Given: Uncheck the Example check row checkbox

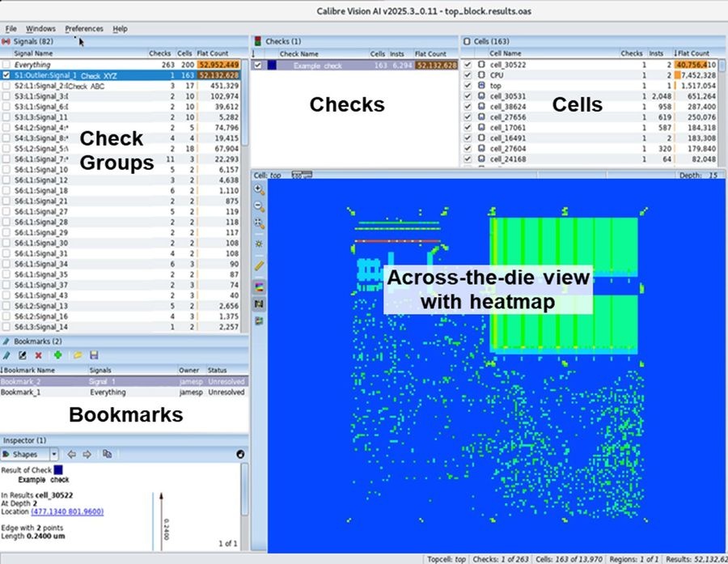Looking at the screenshot, I should click(258, 65).
